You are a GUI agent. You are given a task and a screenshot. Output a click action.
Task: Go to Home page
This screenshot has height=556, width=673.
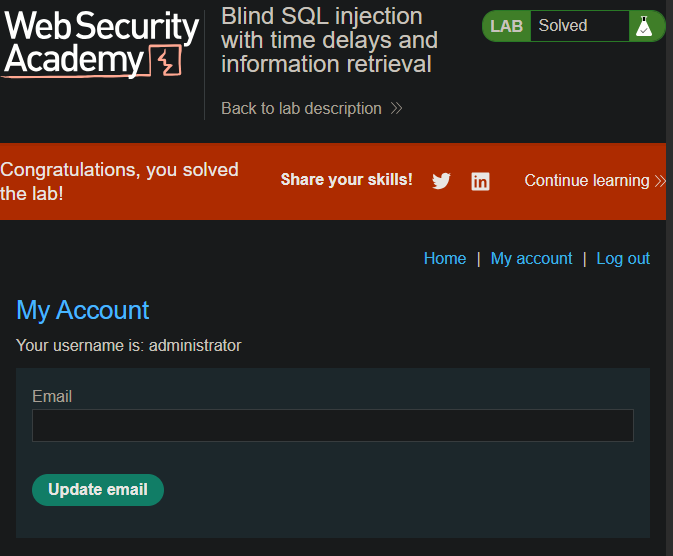[x=445, y=258]
